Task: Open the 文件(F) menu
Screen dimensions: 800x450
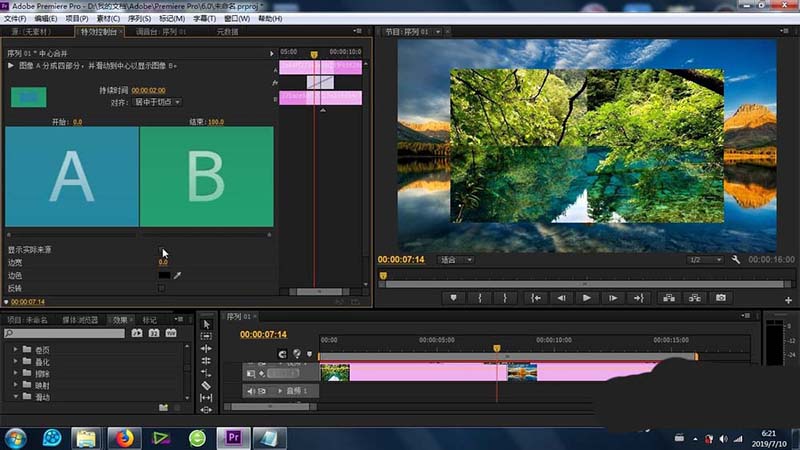Action: coord(15,19)
